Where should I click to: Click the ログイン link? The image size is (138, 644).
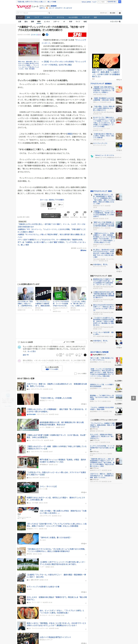(42, 8)
